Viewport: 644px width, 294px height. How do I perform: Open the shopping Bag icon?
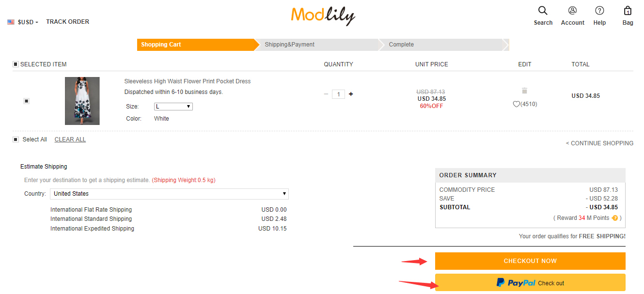(628, 11)
